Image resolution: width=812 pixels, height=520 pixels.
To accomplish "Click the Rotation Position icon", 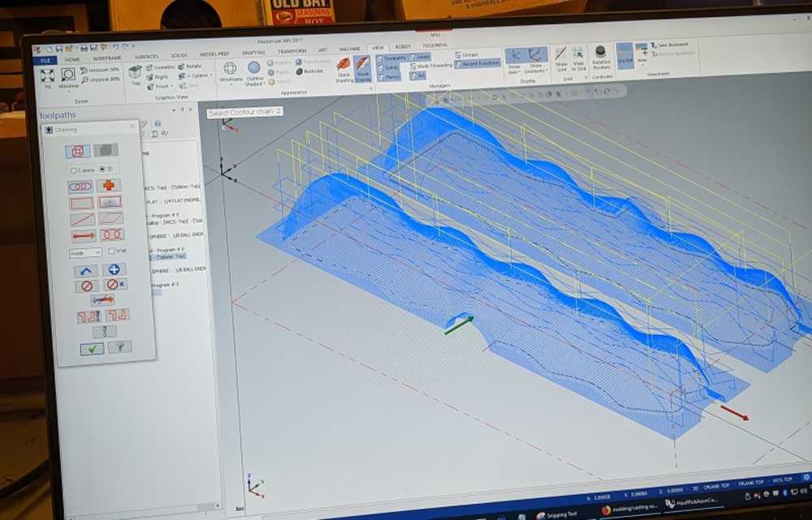I will pyautogui.click(x=601, y=58).
